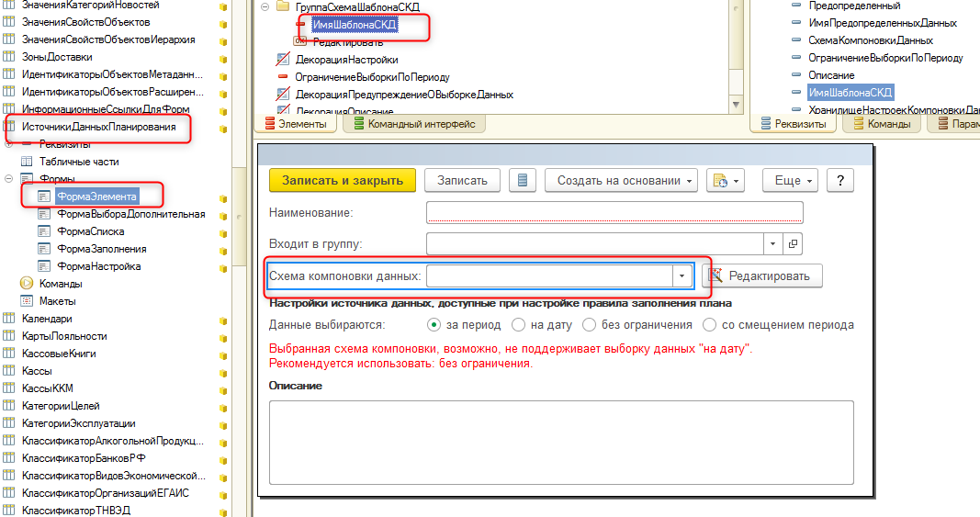Select the "на дату" radio option
This screenshot has width=980, height=517.
[520, 325]
